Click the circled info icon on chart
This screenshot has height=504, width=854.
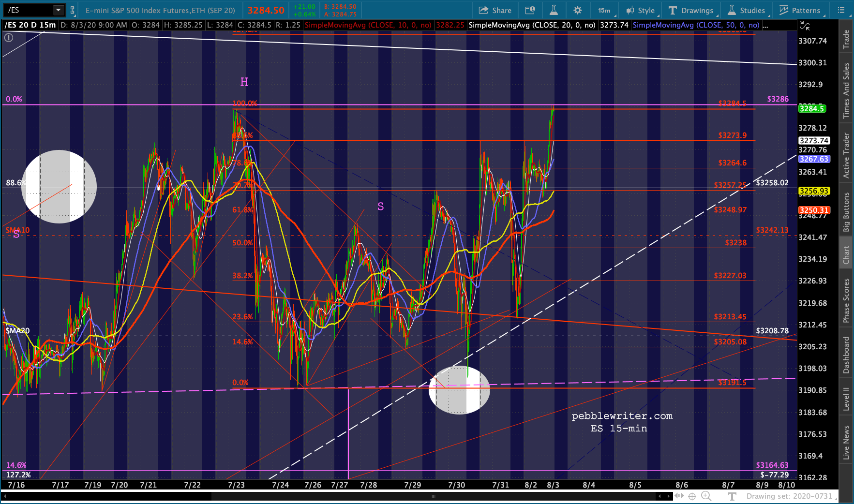(9, 37)
